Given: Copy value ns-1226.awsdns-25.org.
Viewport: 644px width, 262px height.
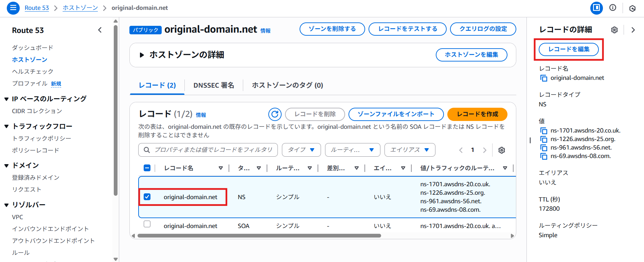Looking at the screenshot, I should (544, 139).
